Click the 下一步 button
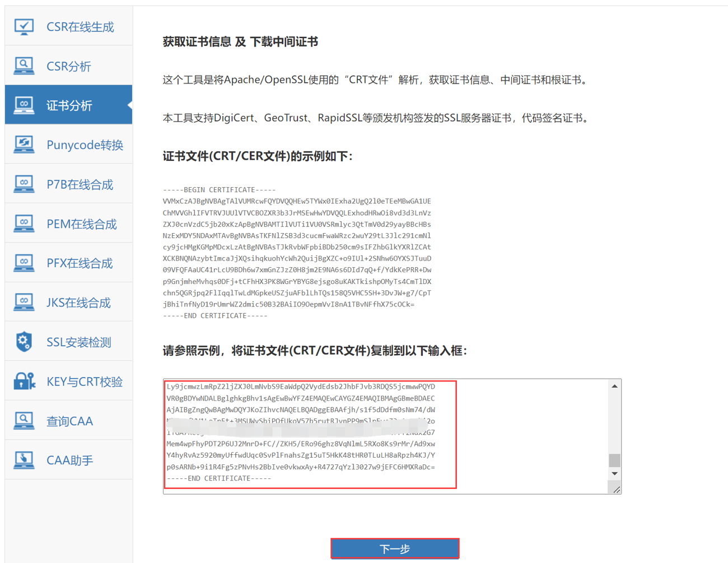This screenshot has height=563, width=728. [395, 549]
